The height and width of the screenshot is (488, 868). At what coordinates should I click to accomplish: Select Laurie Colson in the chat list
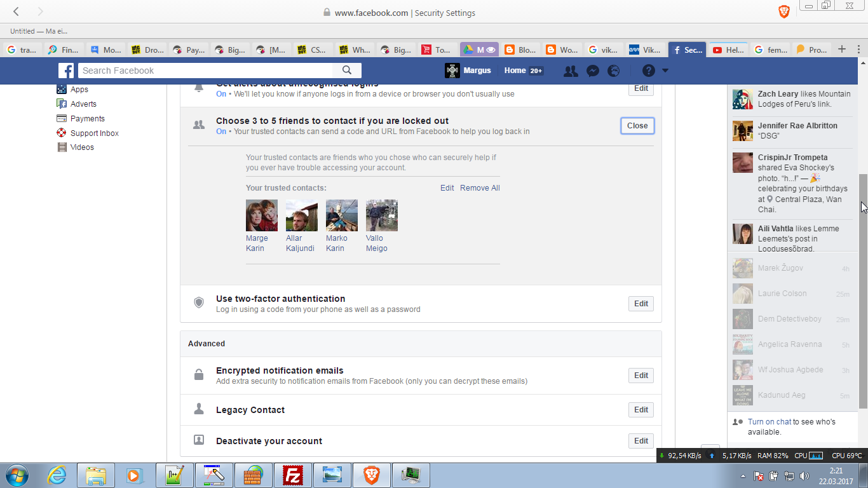click(792, 294)
